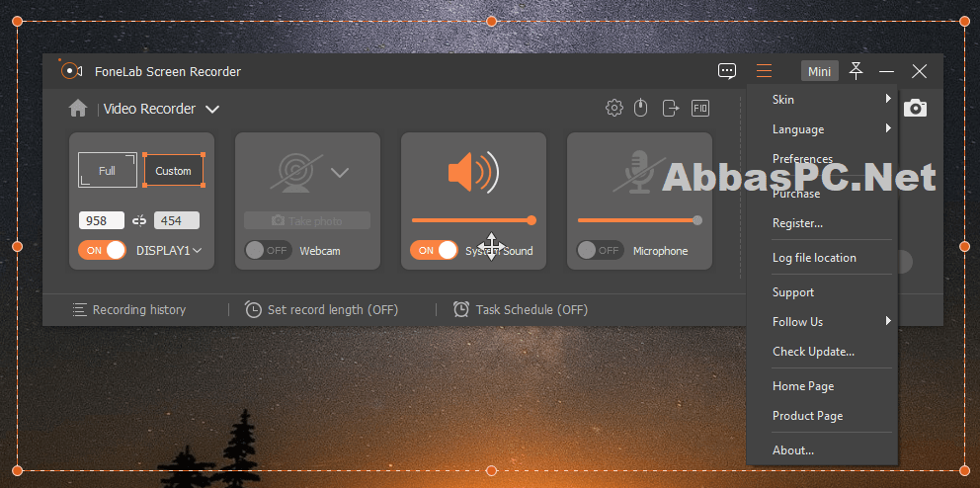Toggle the DISPLAY1 ON switch
The image size is (980, 488).
[x=102, y=251]
